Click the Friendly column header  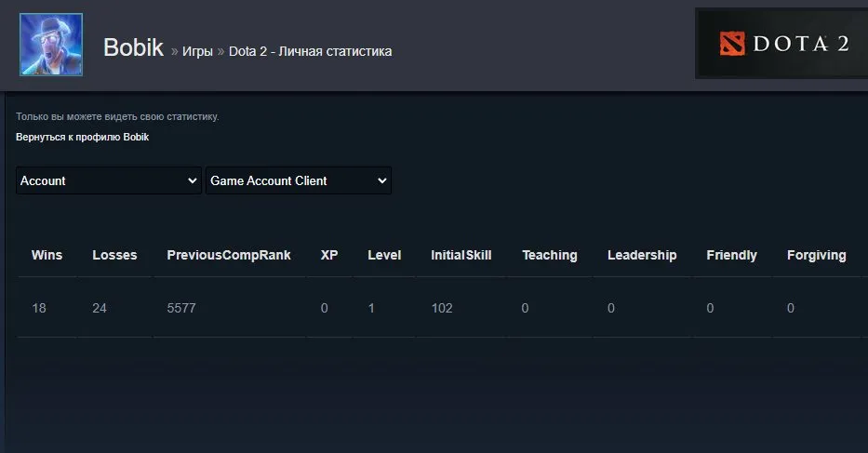[732, 255]
